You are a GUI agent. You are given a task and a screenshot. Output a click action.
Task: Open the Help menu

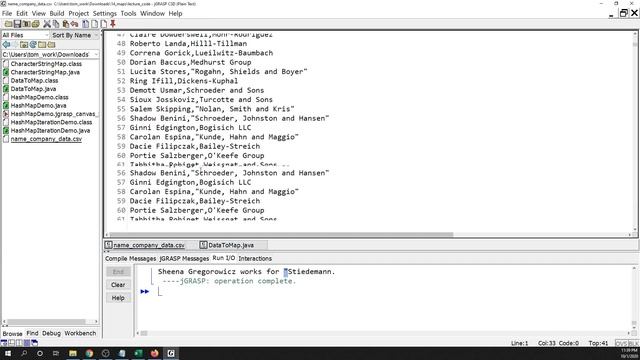176,13
